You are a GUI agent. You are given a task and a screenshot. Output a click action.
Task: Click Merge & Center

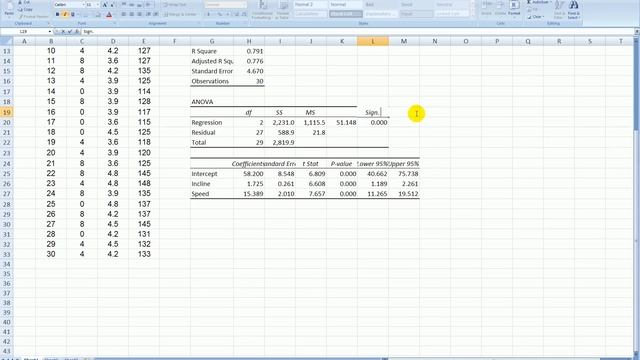tap(180, 14)
